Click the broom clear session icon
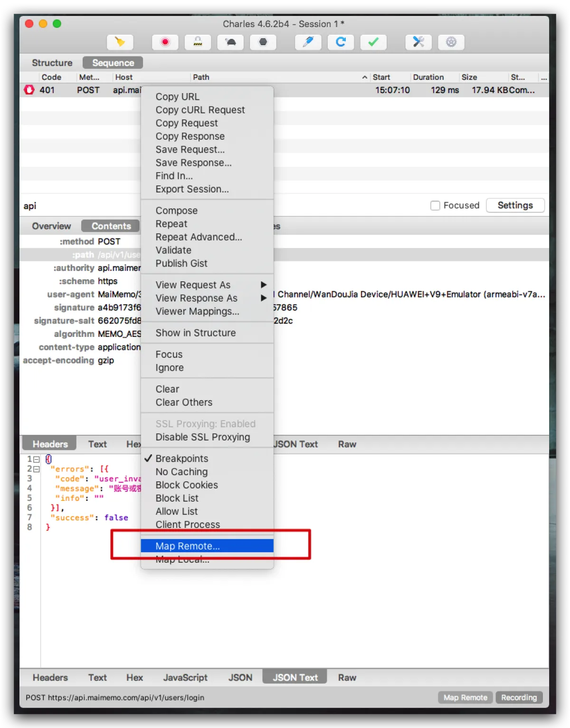The height and width of the screenshot is (728, 570). coord(120,42)
